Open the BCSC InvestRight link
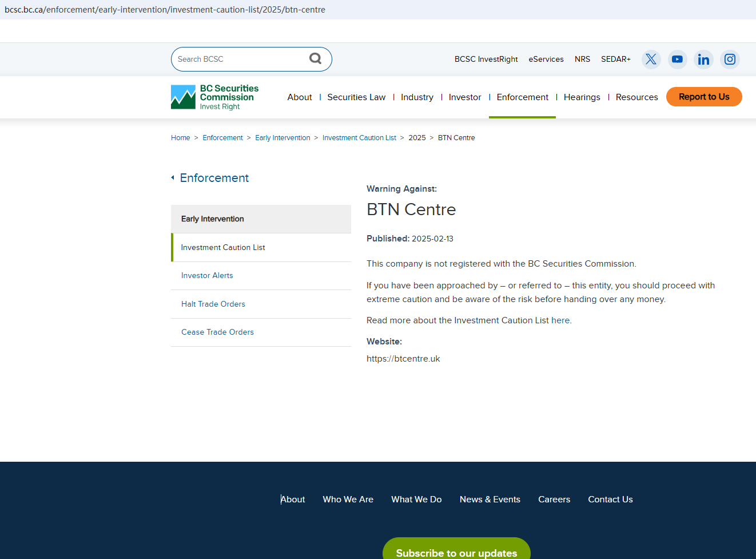Image resolution: width=756 pixels, height=559 pixels. (x=486, y=59)
